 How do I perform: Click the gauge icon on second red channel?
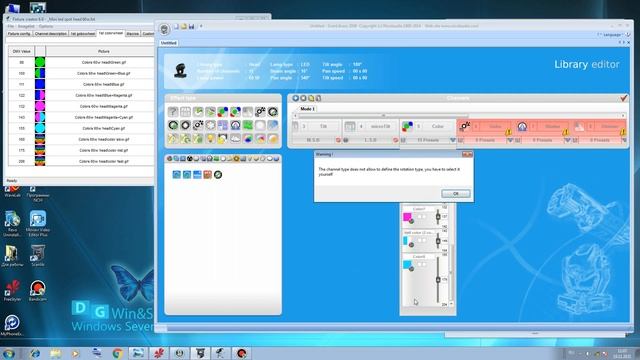(522, 127)
